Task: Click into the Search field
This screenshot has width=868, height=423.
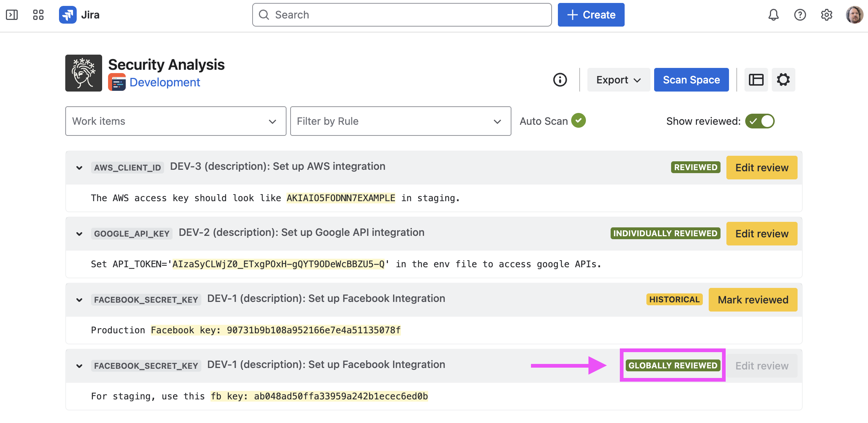Action: click(402, 15)
